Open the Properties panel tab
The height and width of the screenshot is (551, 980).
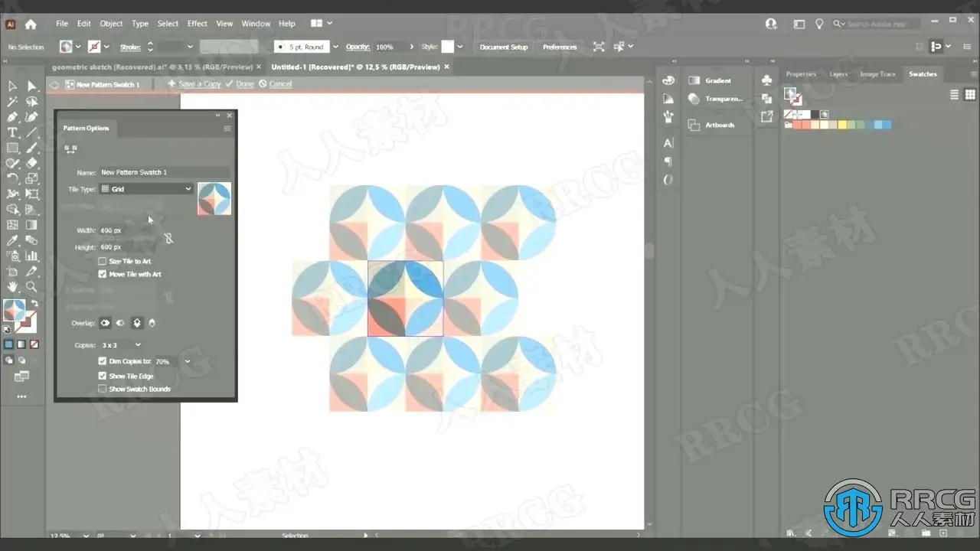point(801,74)
